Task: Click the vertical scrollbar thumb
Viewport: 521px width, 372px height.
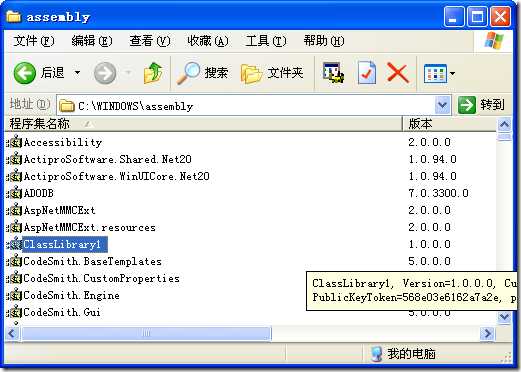Action: click(x=504, y=137)
